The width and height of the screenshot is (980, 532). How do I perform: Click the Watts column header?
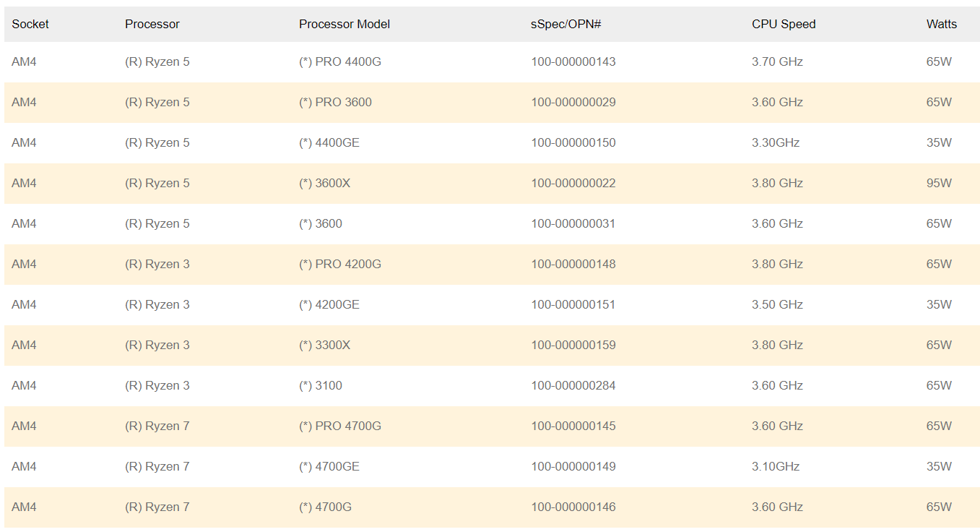pyautogui.click(x=942, y=24)
